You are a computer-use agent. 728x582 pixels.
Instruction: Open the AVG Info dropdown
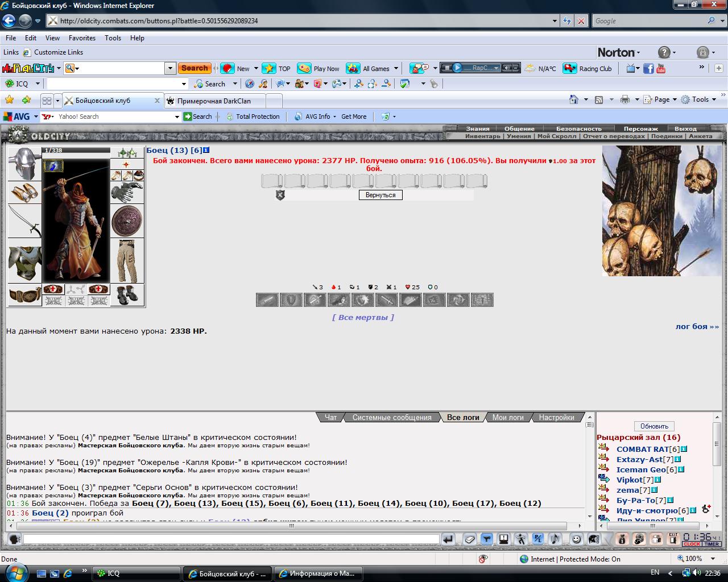tap(334, 117)
